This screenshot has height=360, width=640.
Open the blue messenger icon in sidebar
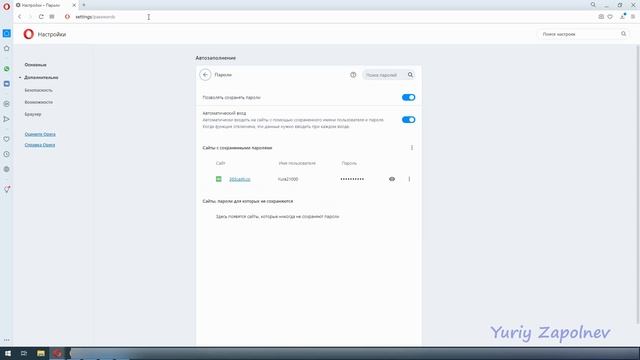coord(7,84)
